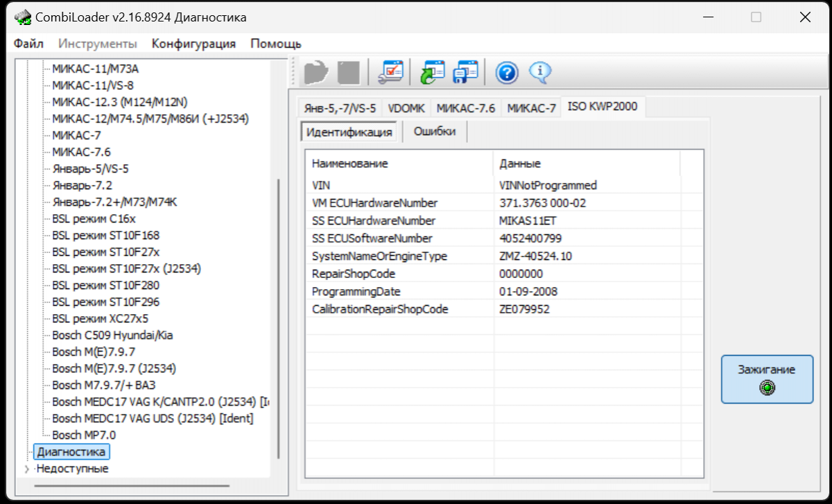
Task: Select the VM ECUHardwareNumber row
Action: [504, 203]
